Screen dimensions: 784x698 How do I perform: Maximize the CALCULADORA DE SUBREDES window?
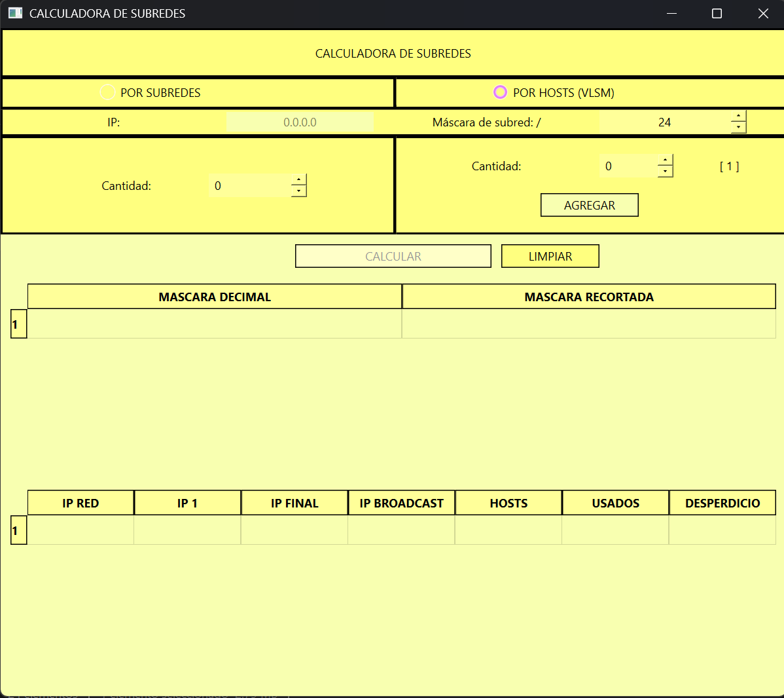click(717, 14)
